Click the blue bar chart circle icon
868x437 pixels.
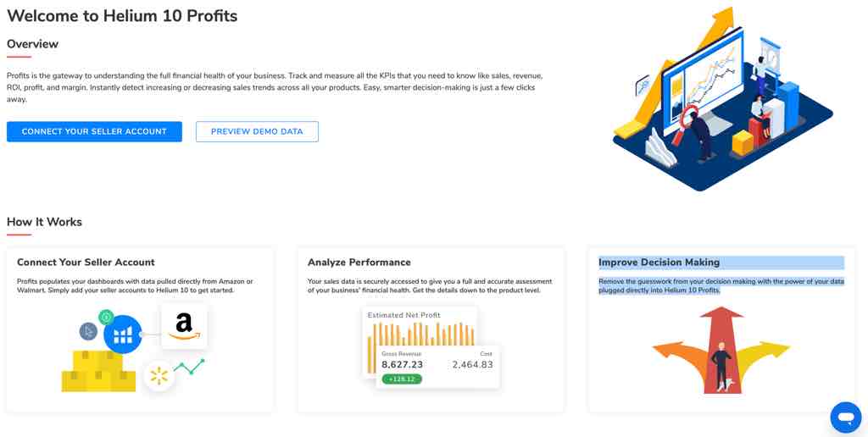123,335
